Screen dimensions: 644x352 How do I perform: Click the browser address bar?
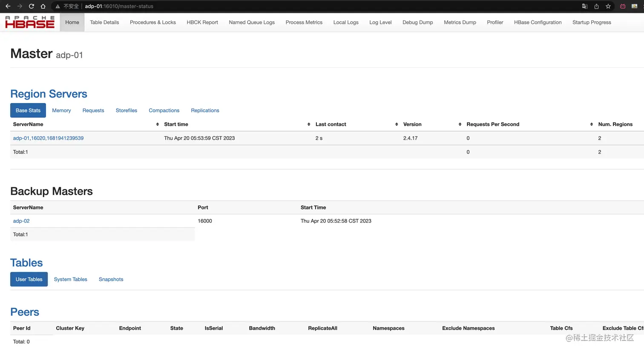point(119,6)
